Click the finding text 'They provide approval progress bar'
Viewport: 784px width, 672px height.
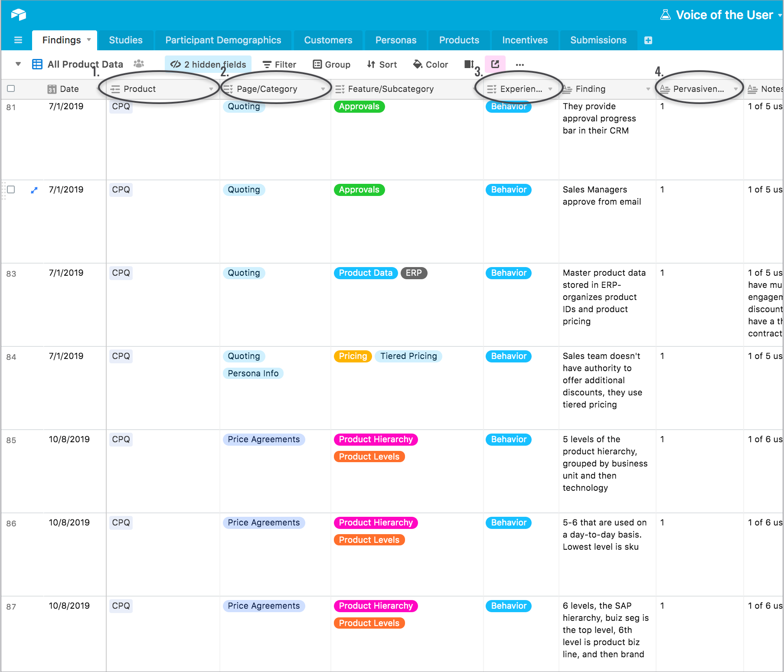[x=599, y=118]
